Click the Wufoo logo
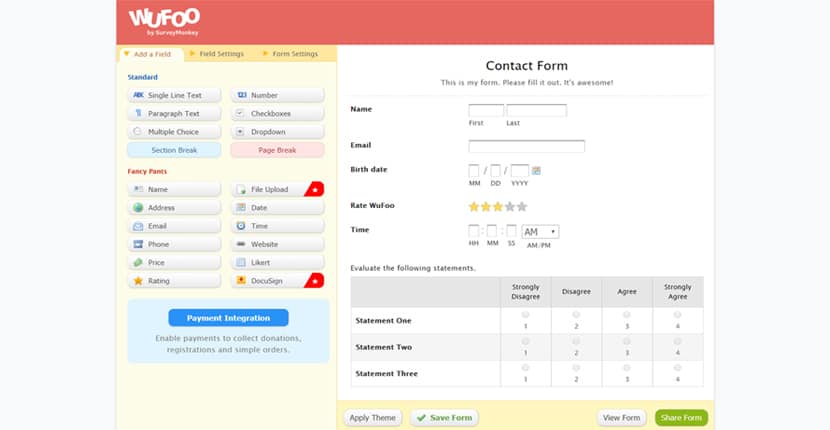Screen dimensions: 830x430 coord(164,21)
